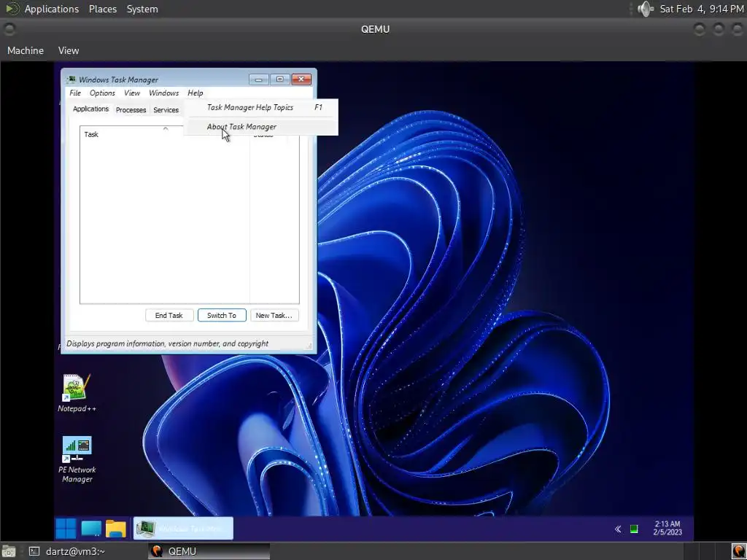This screenshot has width=747, height=560.
Task: Open the File menu in Task Manager
Action: 75,93
